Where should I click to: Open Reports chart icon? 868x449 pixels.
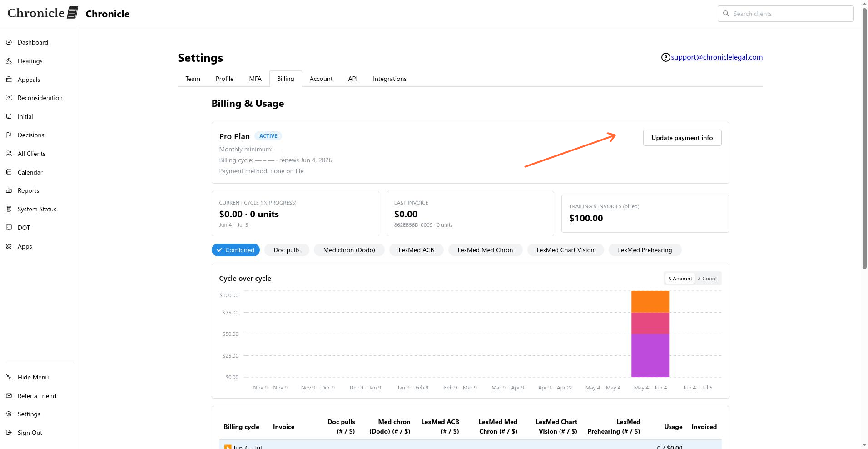coord(9,190)
